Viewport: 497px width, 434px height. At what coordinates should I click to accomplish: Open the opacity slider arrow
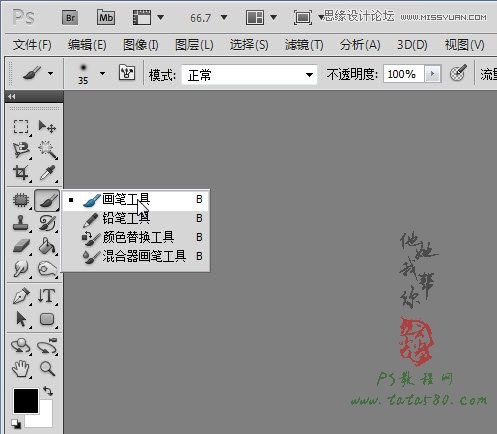433,74
